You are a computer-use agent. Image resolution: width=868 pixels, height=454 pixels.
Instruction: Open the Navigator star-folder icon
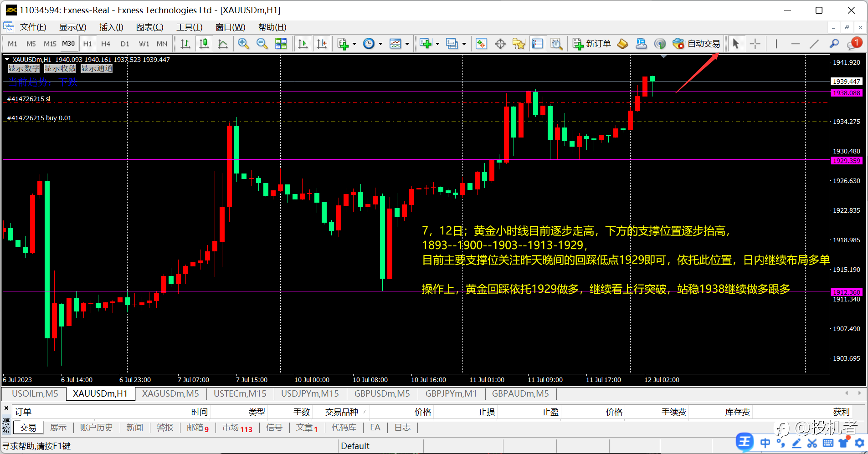(519, 44)
